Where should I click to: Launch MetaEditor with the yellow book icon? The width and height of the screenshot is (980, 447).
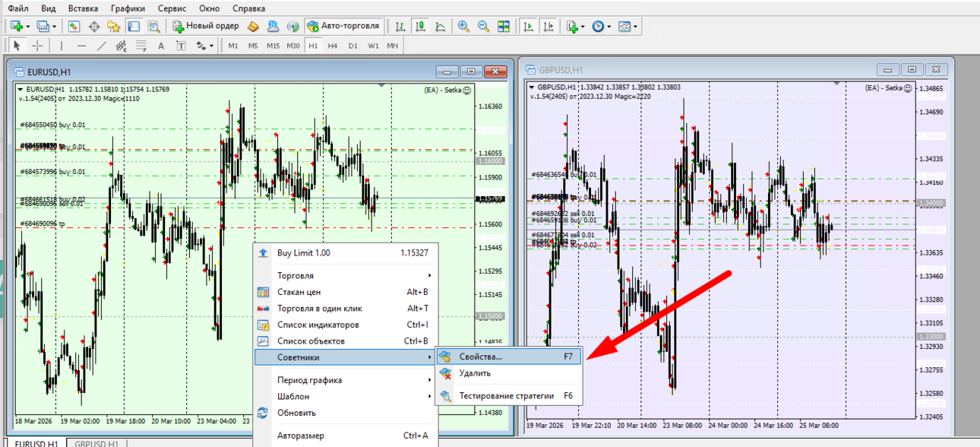point(253,26)
